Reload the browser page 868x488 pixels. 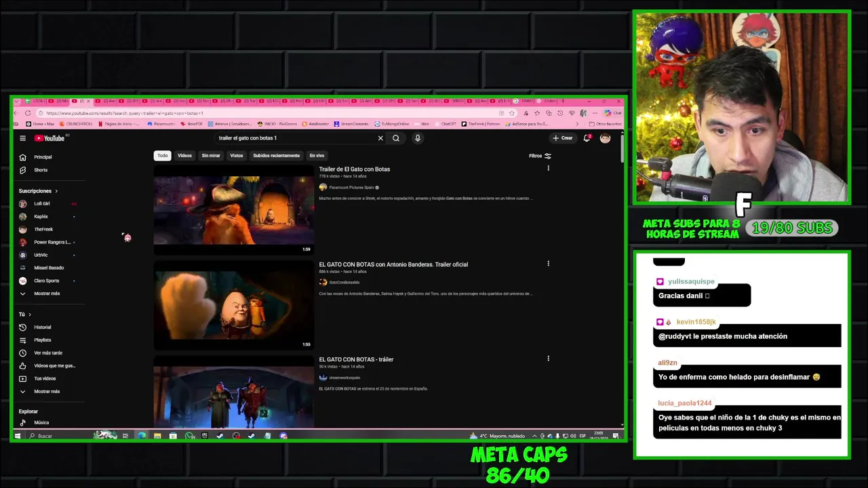pos(27,113)
